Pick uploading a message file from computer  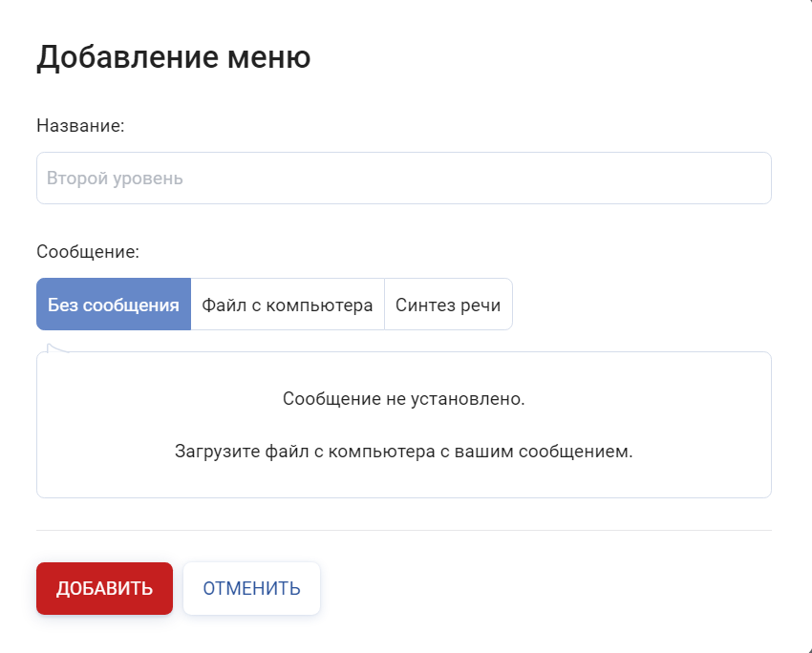click(288, 305)
